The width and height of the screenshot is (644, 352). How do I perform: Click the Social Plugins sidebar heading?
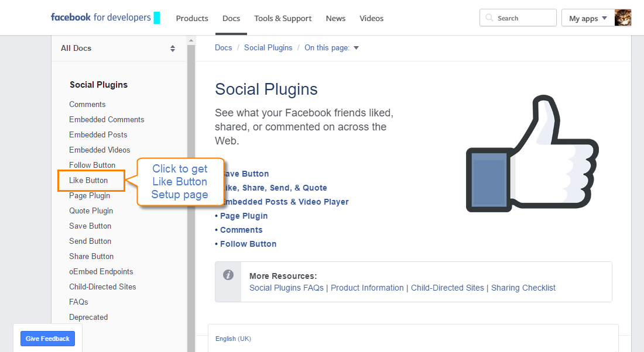coord(98,85)
